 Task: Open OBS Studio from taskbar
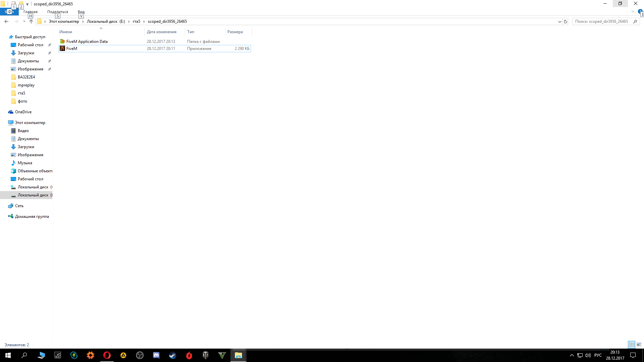140,355
